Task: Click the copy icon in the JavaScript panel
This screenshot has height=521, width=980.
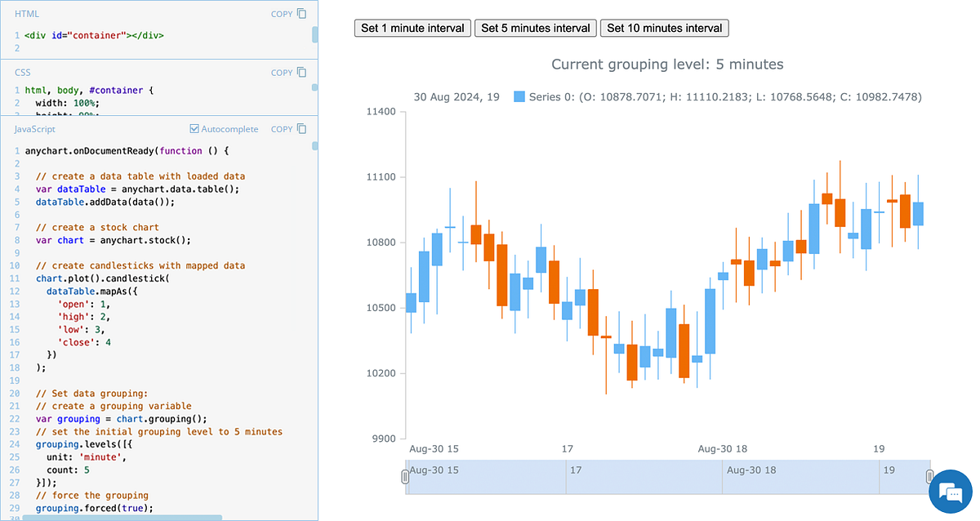Action: [x=302, y=129]
